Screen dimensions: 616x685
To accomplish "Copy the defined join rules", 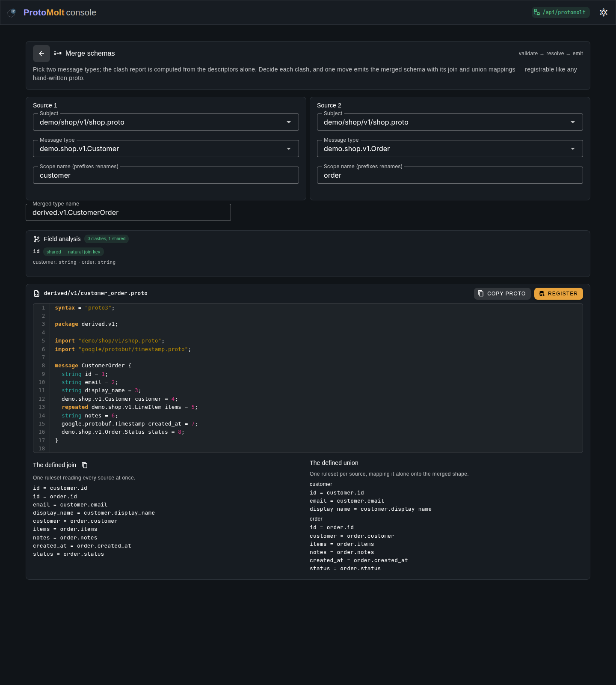I will 85,465.
